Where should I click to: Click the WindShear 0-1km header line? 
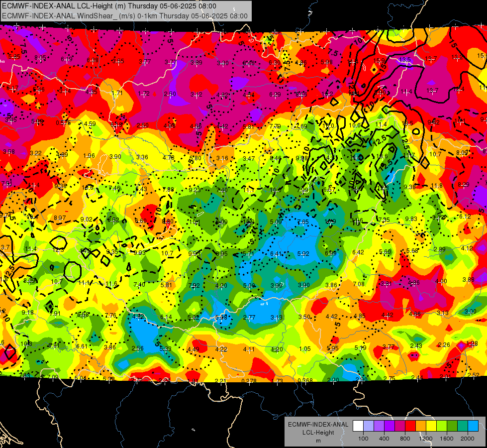tap(124, 16)
